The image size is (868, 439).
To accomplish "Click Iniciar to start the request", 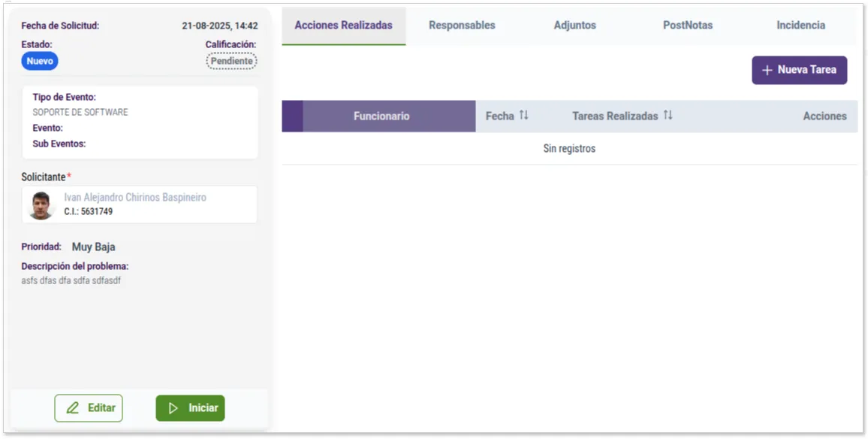I will pyautogui.click(x=190, y=407).
